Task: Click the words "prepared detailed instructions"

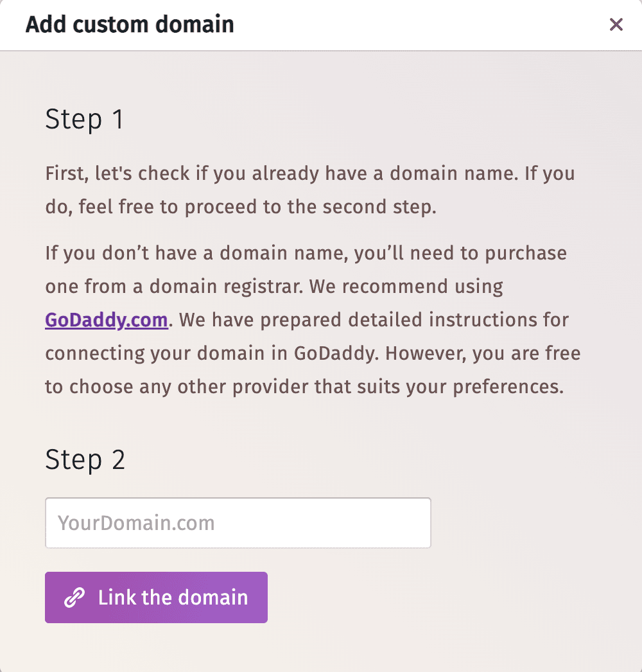Action: click(x=329, y=320)
